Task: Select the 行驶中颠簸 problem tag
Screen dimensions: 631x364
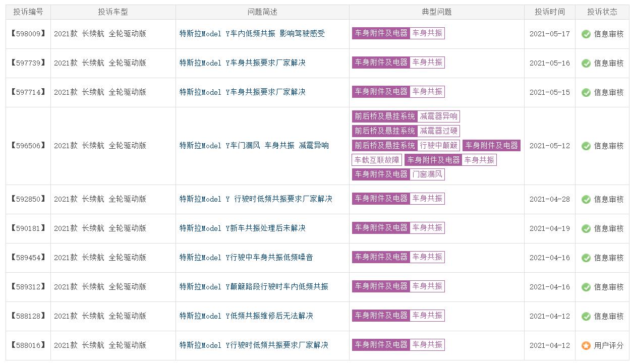Action: (x=438, y=146)
